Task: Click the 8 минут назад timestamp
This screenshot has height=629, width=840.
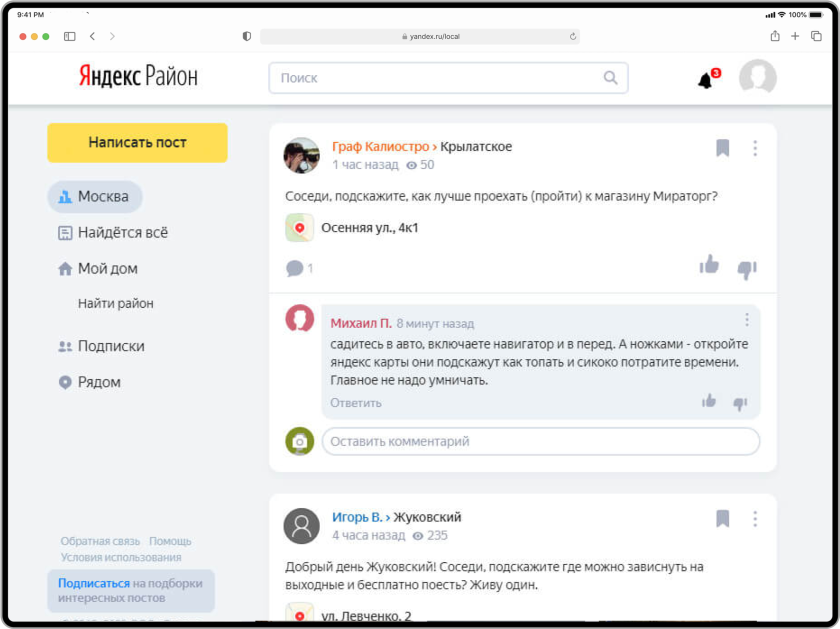Action: click(435, 323)
